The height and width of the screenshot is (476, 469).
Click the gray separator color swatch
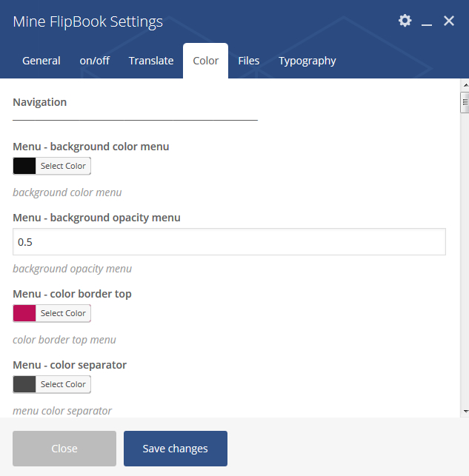tap(24, 384)
